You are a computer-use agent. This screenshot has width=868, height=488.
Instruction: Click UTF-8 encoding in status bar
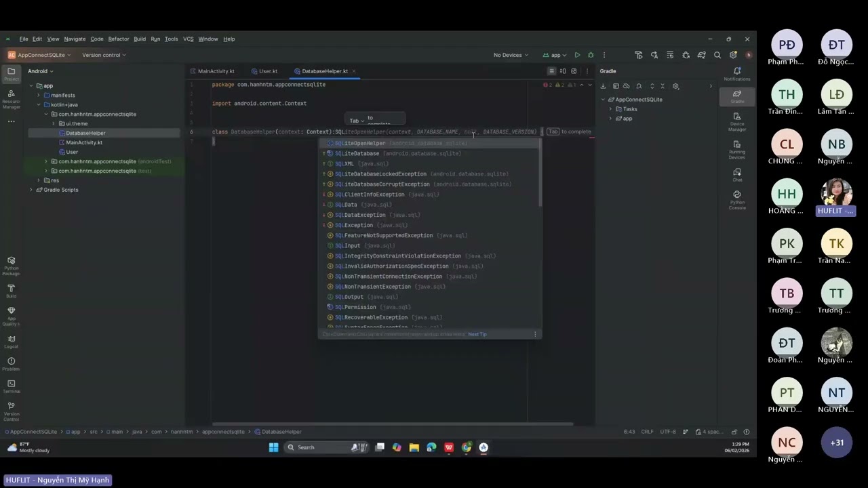pos(668,432)
